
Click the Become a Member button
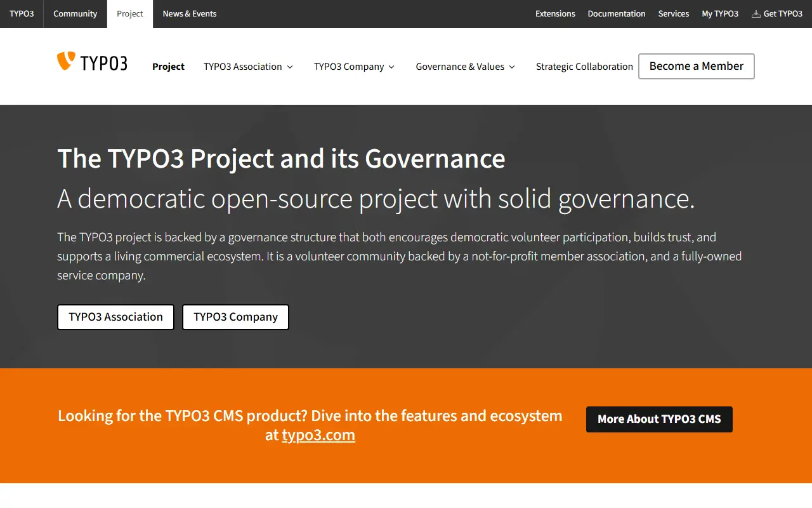(x=697, y=66)
